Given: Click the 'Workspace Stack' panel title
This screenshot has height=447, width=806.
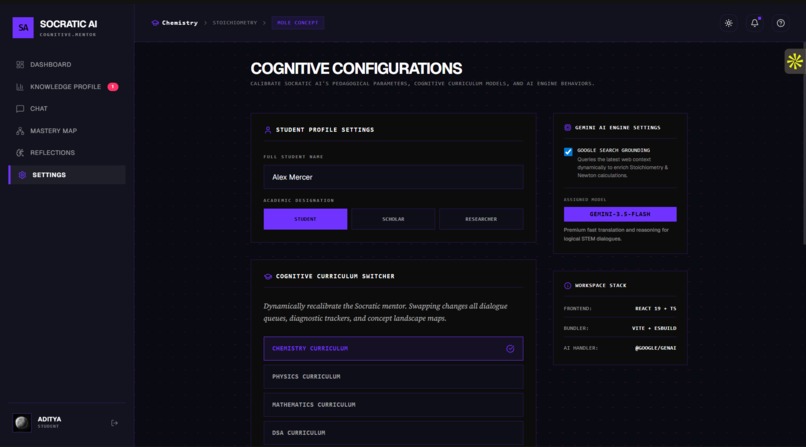Looking at the screenshot, I should (600, 286).
